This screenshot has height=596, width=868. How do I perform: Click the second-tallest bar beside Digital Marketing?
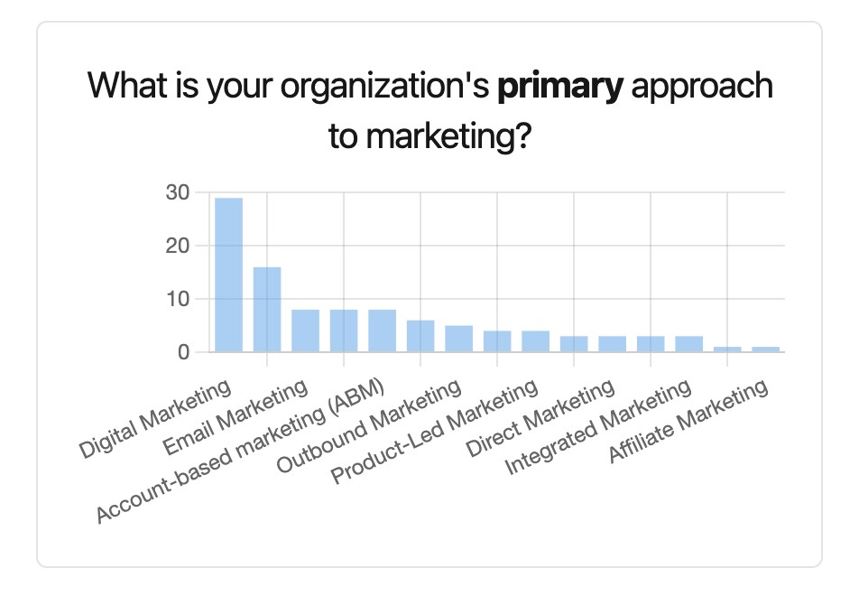click(267, 309)
